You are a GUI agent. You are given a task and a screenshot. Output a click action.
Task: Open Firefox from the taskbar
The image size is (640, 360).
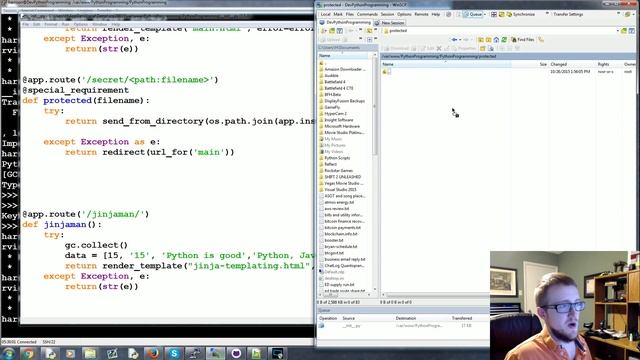(x=153, y=353)
